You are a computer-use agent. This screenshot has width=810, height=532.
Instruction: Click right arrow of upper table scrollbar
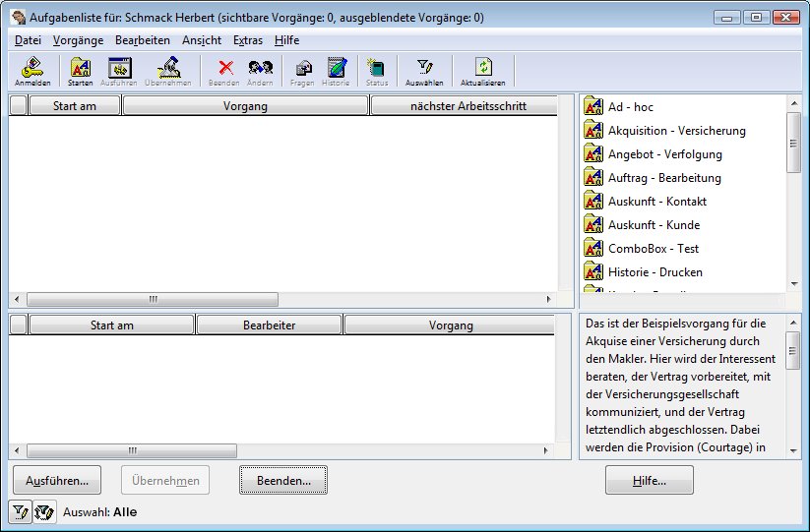click(x=548, y=299)
